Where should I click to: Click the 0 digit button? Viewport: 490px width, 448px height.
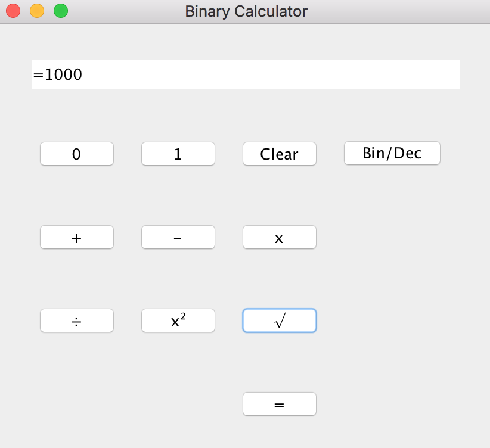tap(76, 154)
